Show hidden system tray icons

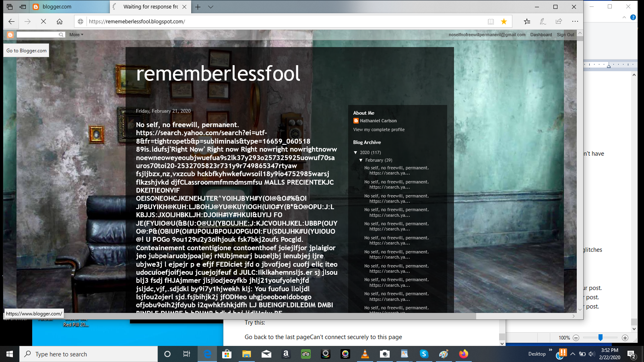(572, 354)
